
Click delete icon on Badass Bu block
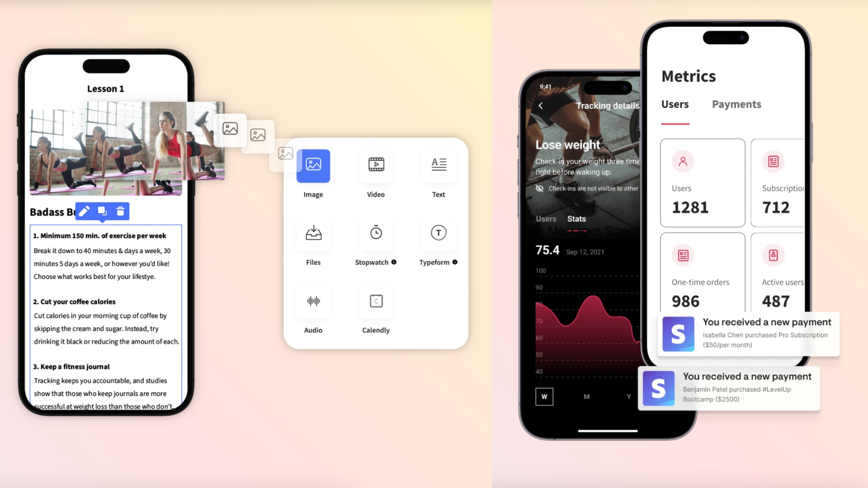click(119, 211)
